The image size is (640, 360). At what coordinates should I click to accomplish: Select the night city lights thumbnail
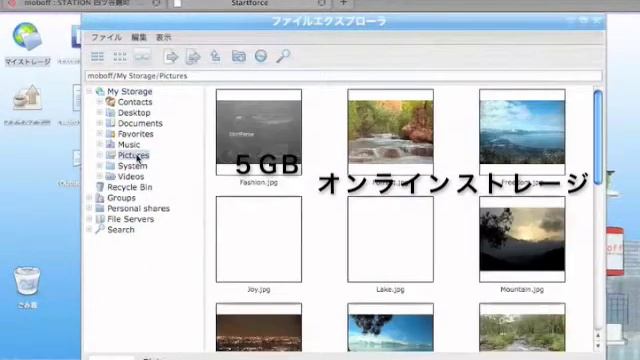click(259, 327)
